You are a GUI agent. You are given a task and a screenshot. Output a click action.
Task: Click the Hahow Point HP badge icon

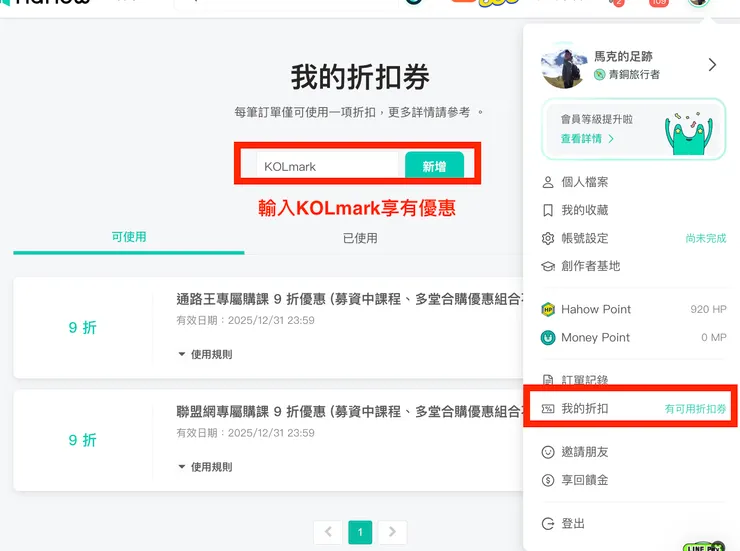547,309
